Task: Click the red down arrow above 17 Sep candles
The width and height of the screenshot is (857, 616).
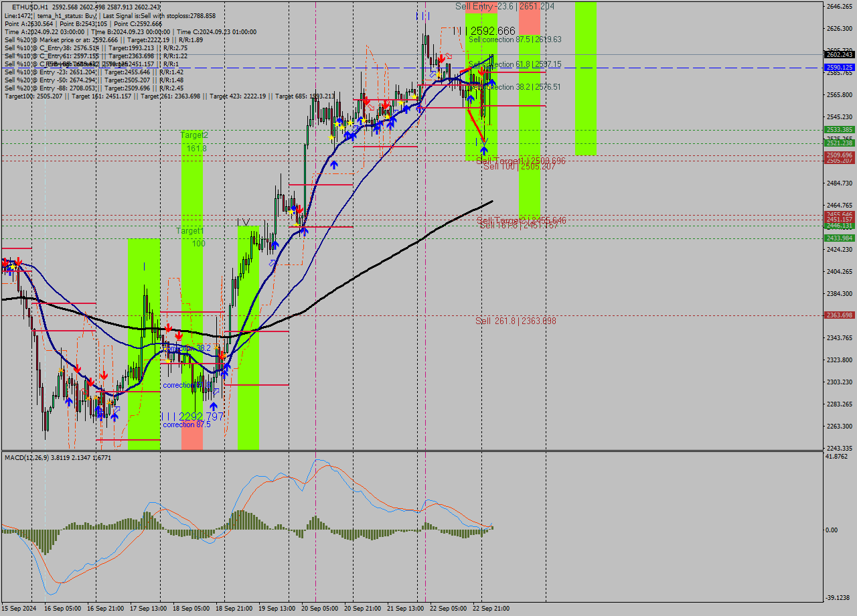Action: [167, 328]
